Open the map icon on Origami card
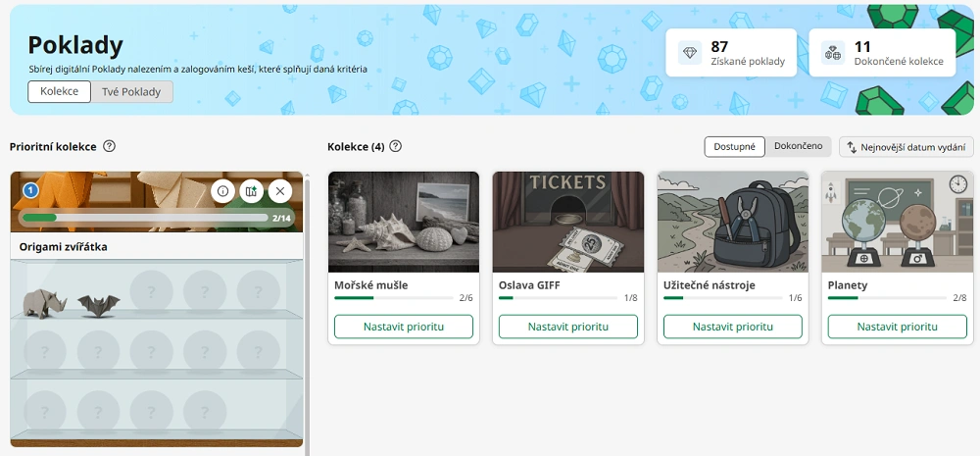 pyautogui.click(x=251, y=191)
